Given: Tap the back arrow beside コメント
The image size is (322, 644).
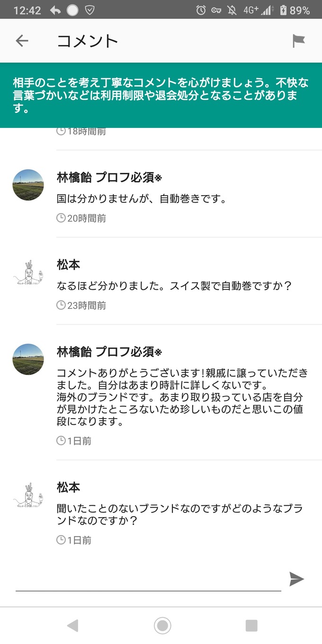Looking at the screenshot, I should (x=22, y=41).
